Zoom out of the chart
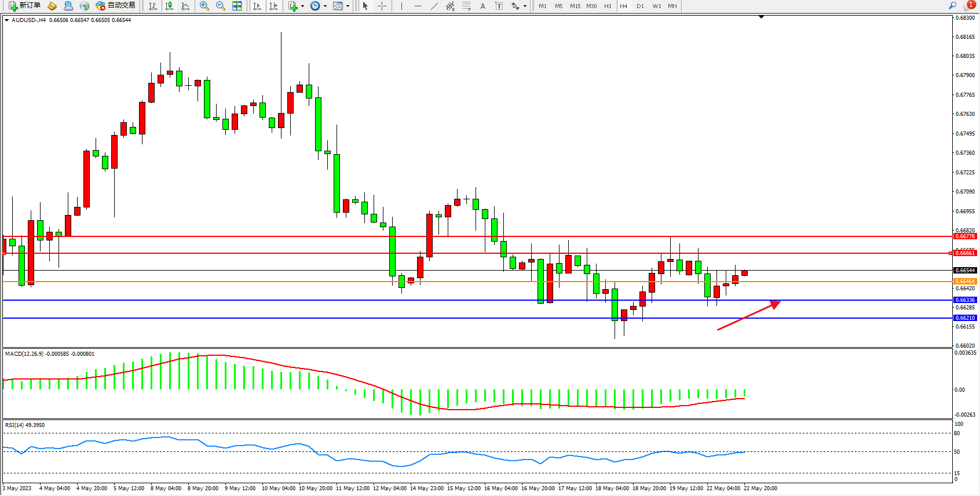Viewport: 980px width, 496px height. 221,6
